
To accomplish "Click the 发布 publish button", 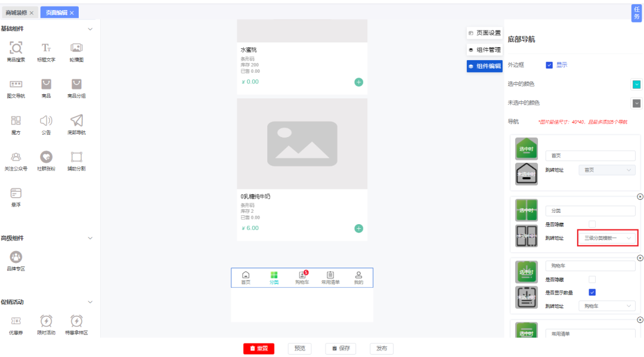I will [381, 349].
